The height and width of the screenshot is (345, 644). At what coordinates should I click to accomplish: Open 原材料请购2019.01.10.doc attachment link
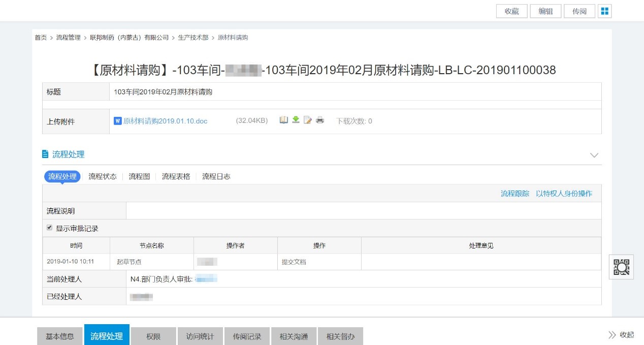pyautogui.click(x=165, y=121)
